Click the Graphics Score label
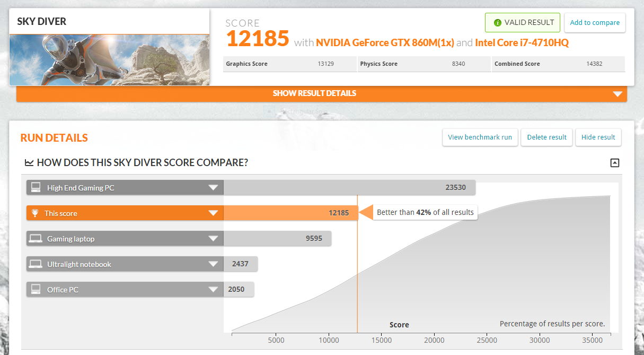This screenshot has width=644, height=355. tap(246, 64)
